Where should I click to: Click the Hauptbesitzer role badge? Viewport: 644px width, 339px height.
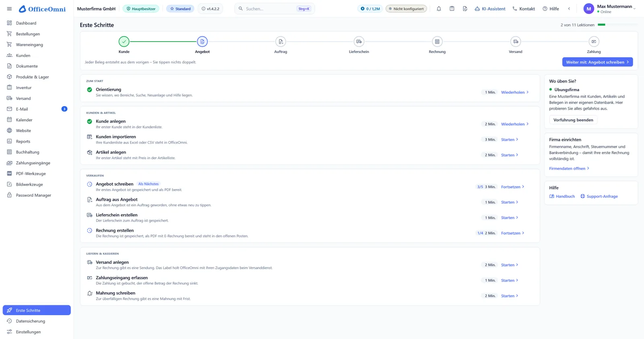point(141,8)
